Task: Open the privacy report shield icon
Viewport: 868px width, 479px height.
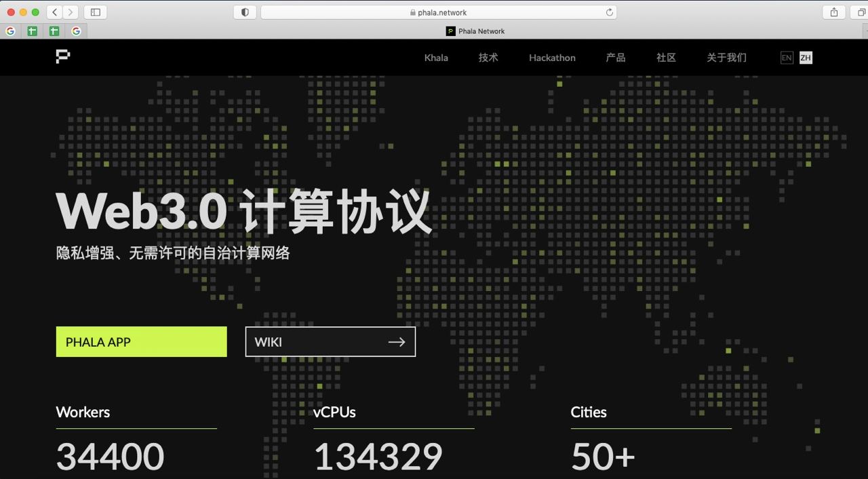Action: pyautogui.click(x=245, y=12)
